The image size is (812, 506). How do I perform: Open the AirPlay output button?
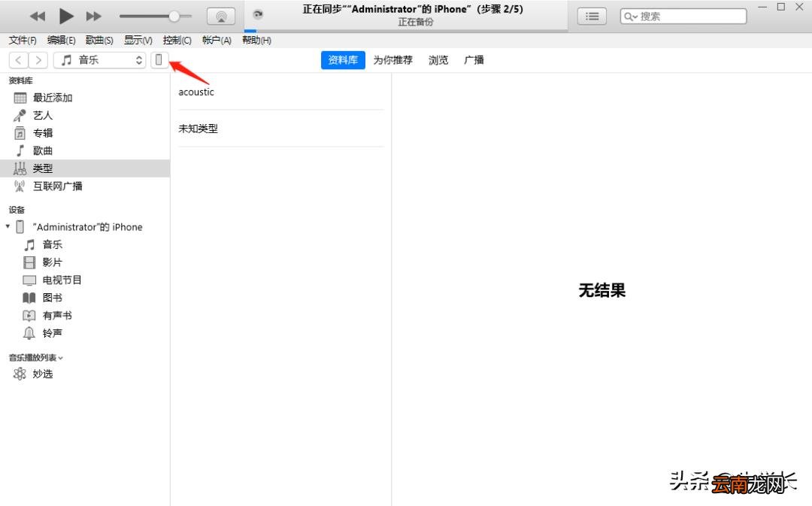(221, 17)
